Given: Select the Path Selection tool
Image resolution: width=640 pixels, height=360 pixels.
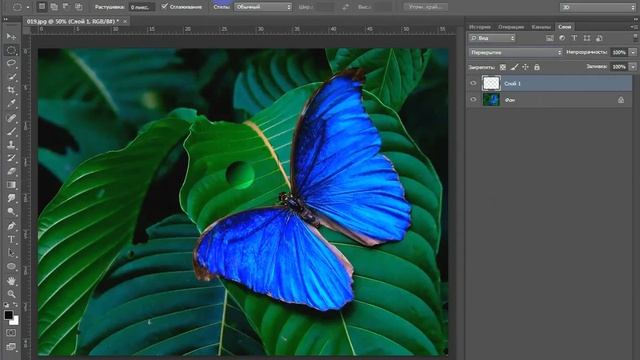Looking at the screenshot, I should (x=11, y=253).
